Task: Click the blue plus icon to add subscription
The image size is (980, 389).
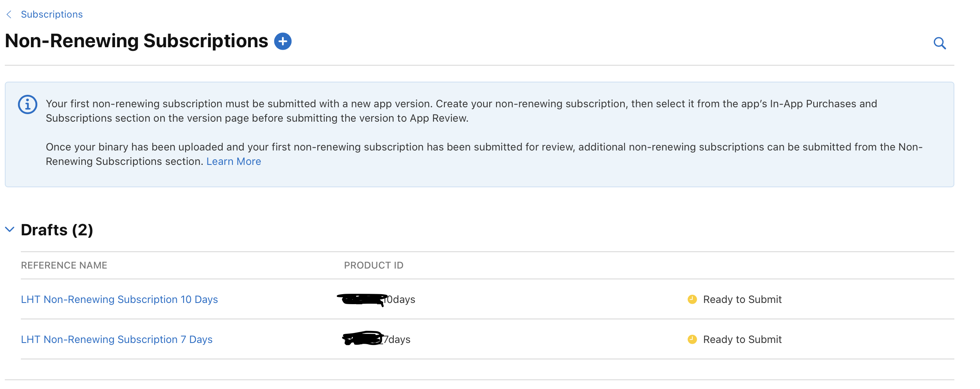Action: pos(282,41)
